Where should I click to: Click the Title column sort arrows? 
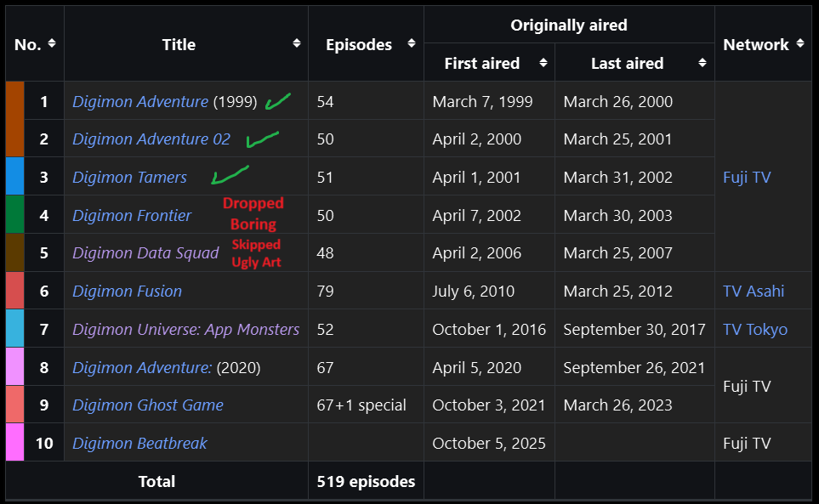pos(297,44)
